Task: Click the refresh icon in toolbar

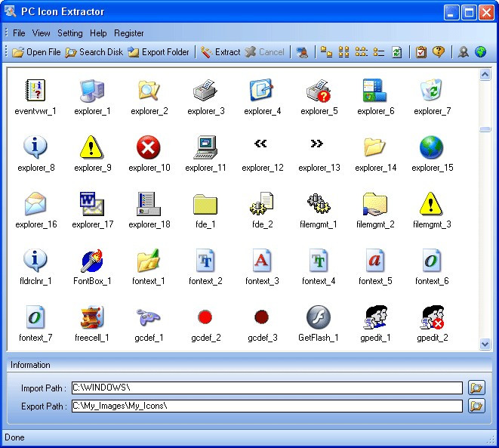Action: [x=396, y=52]
